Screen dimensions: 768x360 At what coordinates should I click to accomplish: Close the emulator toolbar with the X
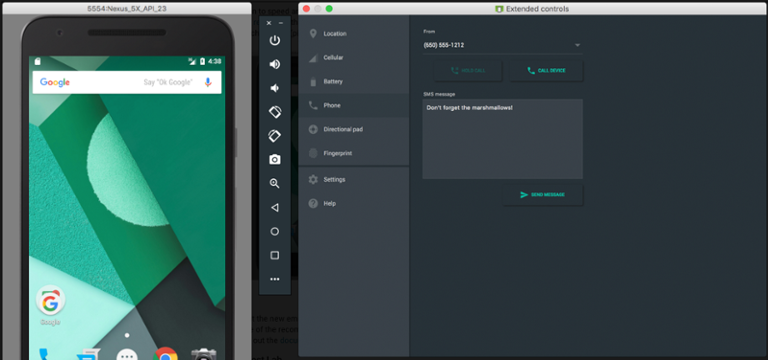[268, 23]
